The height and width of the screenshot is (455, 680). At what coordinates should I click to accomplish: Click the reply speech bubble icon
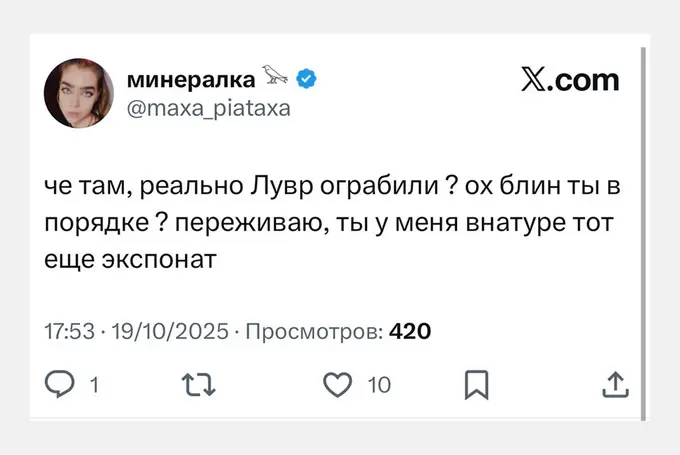coord(62,383)
